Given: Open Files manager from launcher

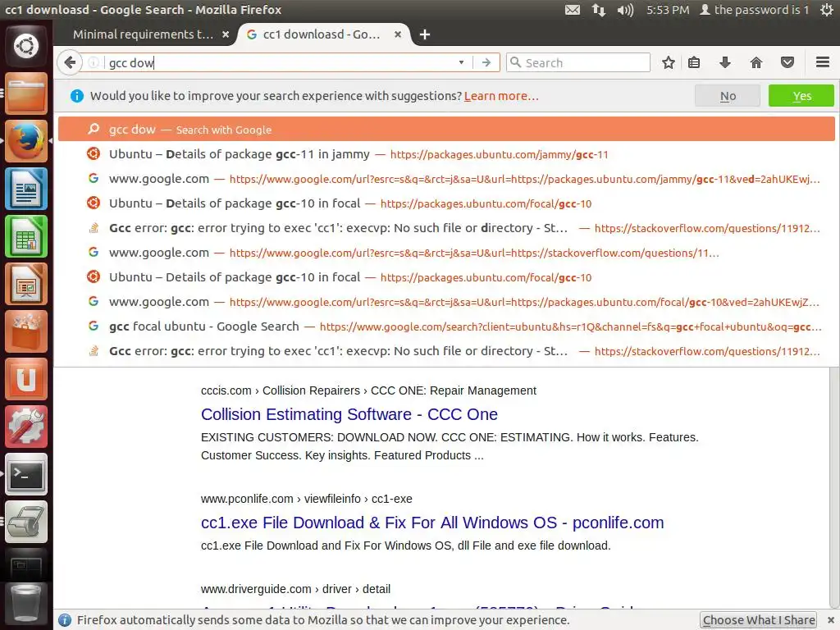Looking at the screenshot, I should (x=26, y=94).
